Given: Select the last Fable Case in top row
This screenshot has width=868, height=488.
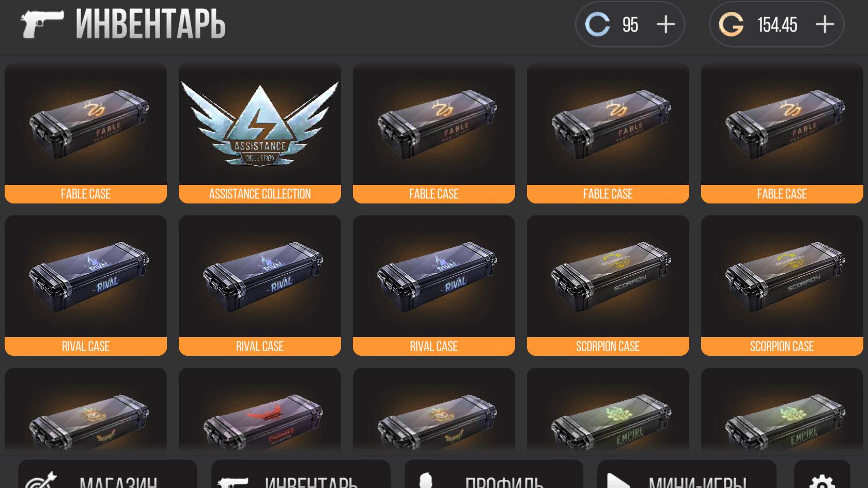Looking at the screenshot, I should [x=782, y=133].
